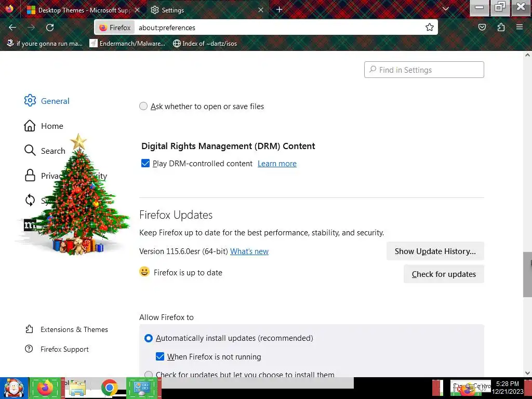Close the Settings tab

coord(261,10)
